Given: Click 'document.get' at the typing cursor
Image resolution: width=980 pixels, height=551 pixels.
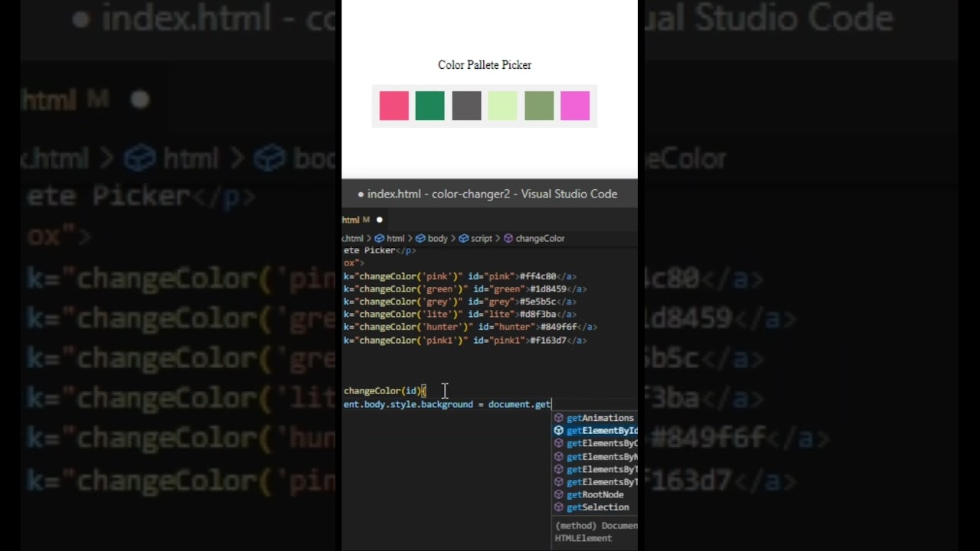Looking at the screenshot, I should tap(520, 404).
